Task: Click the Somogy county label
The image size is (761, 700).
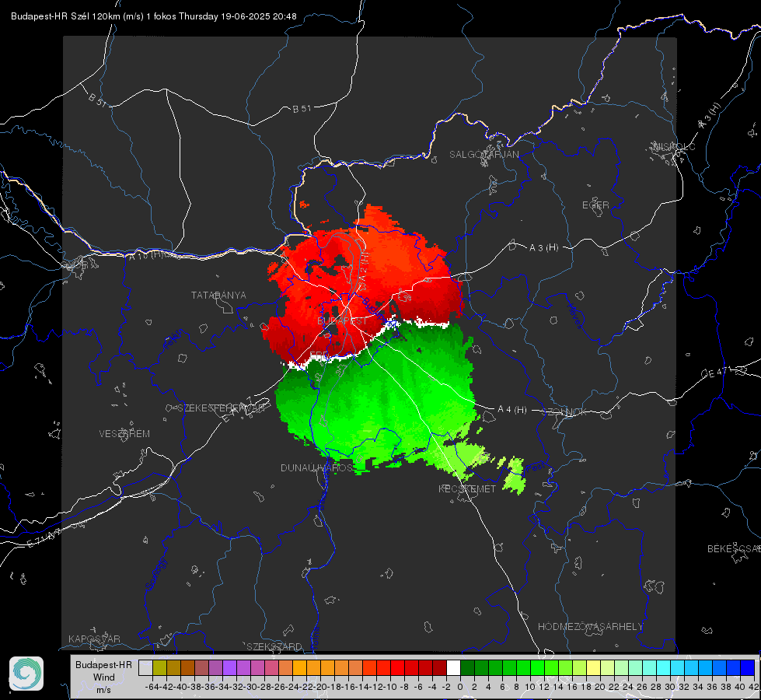Action: point(155,575)
